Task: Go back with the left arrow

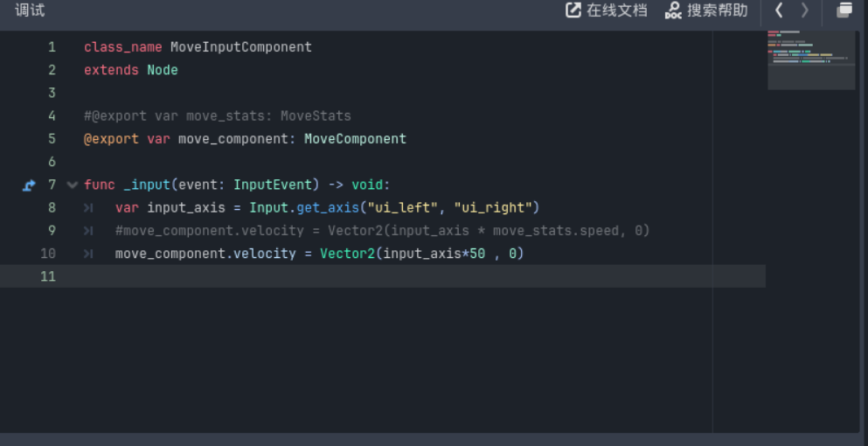Action: (779, 10)
